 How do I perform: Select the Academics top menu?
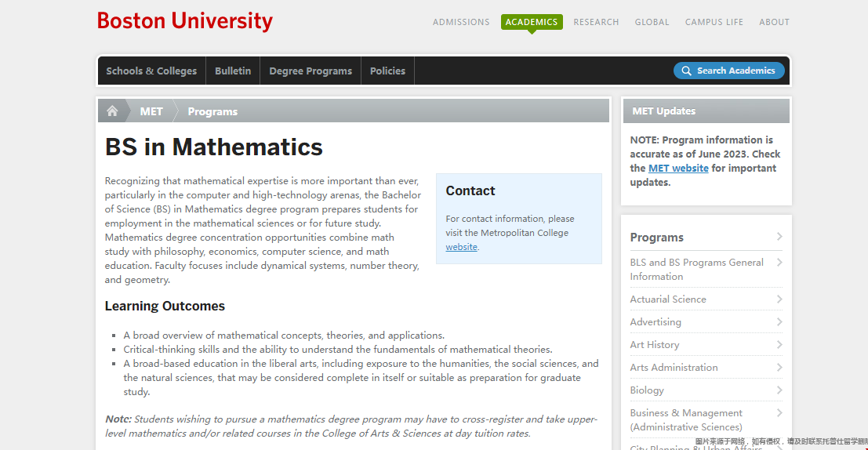532,22
